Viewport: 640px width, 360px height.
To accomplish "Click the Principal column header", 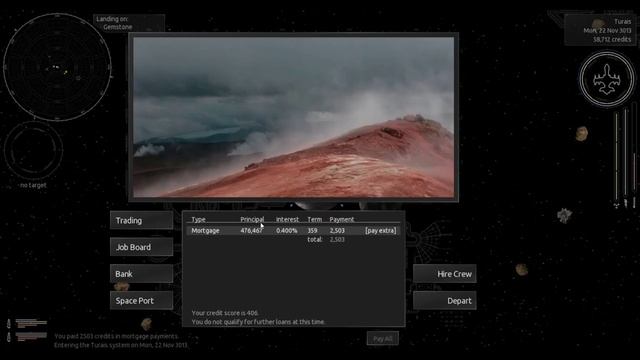I will tap(252, 219).
